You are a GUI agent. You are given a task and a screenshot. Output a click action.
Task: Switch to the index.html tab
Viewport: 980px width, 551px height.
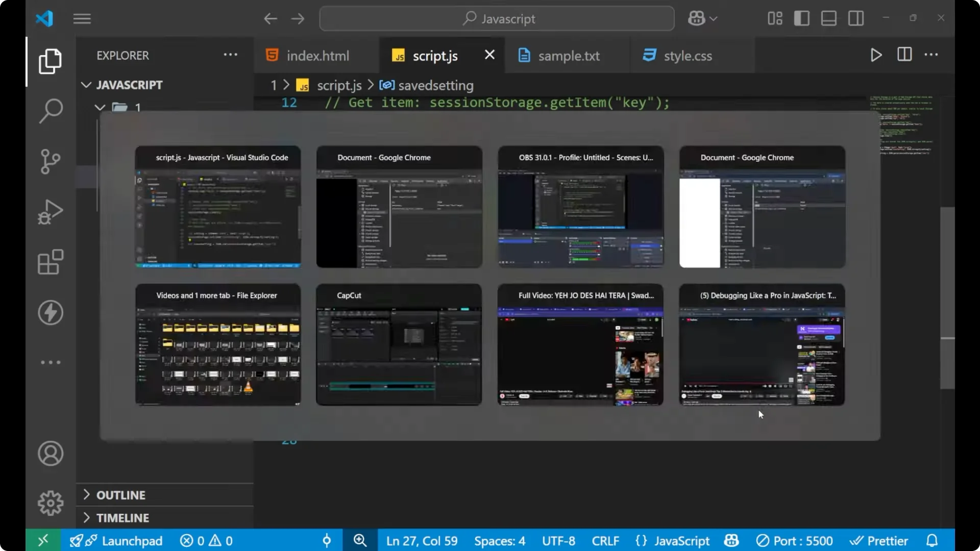pyautogui.click(x=316, y=56)
